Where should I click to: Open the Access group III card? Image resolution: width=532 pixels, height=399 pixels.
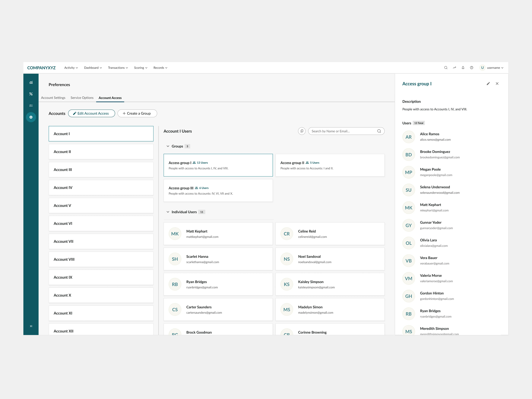(x=218, y=190)
